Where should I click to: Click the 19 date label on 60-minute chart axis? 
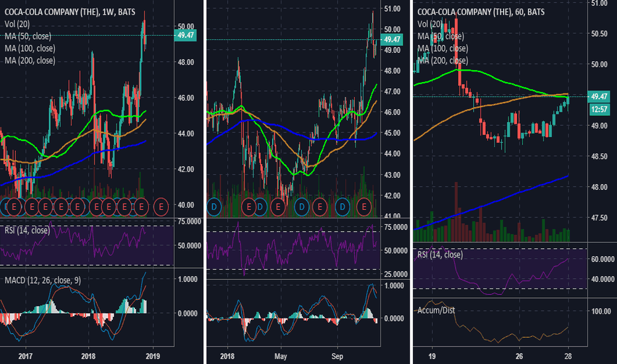pos(432,356)
